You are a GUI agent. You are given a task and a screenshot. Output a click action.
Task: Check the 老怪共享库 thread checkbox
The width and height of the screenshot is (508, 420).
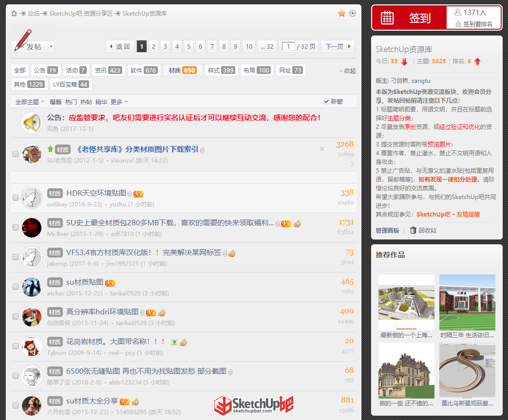16,154
